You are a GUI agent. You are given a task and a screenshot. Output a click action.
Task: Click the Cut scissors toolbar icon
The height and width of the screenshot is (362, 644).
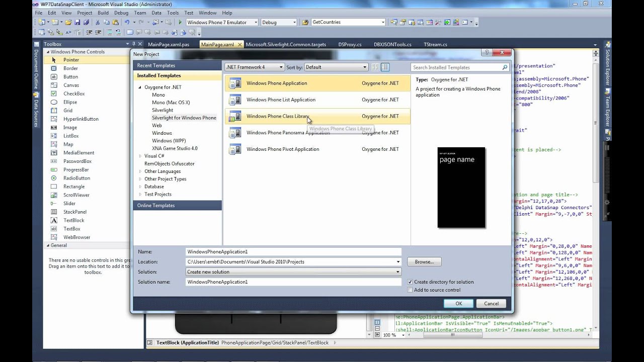click(98, 22)
